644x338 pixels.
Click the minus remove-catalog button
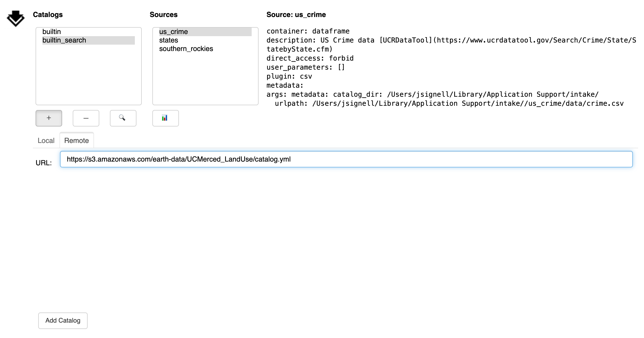[86, 118]
